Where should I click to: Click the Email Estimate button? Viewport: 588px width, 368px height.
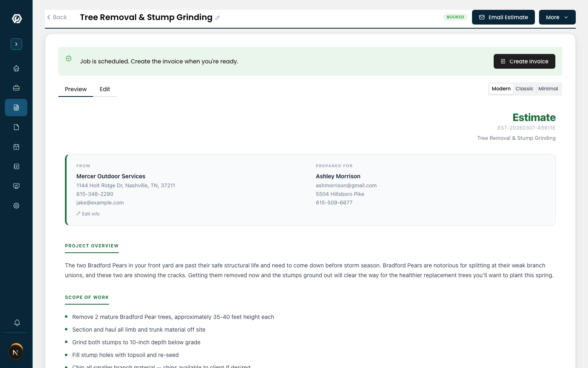[503, 17]
